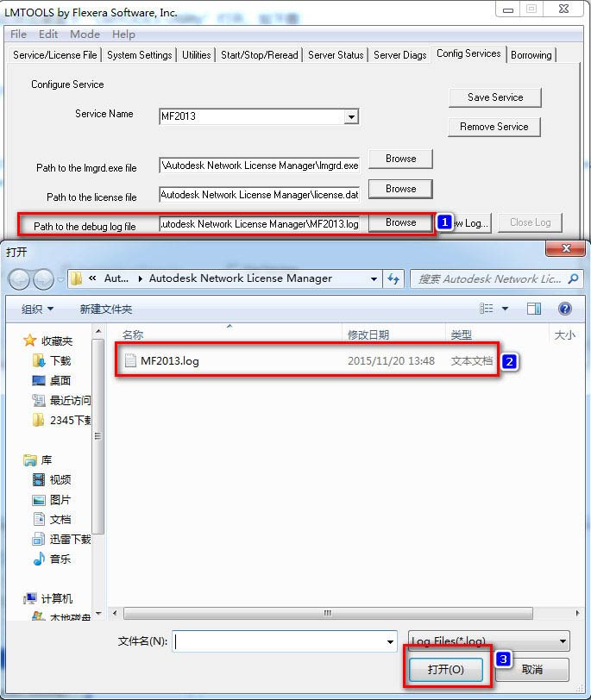The image size is (591, 700).
Task: Expand the Service Name MF2013 dropdown
Action: [x=351, y=117]
